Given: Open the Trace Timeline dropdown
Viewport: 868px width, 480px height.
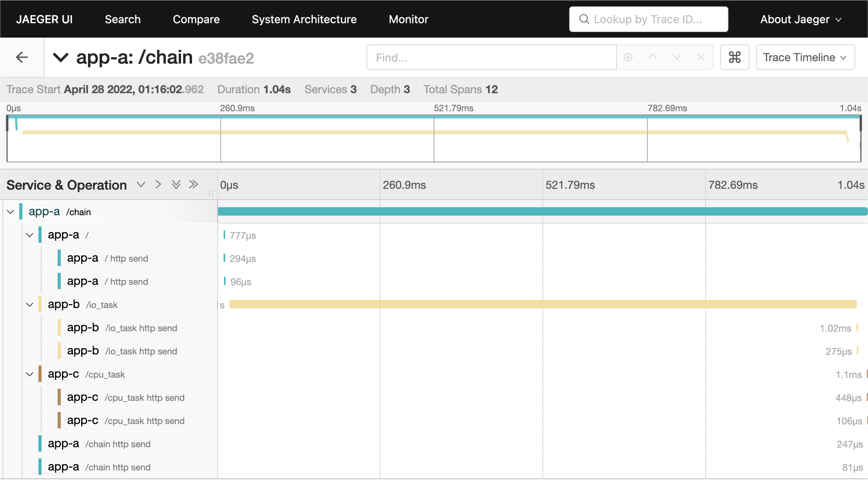Looking at the screenshot, I should point(805,57).
